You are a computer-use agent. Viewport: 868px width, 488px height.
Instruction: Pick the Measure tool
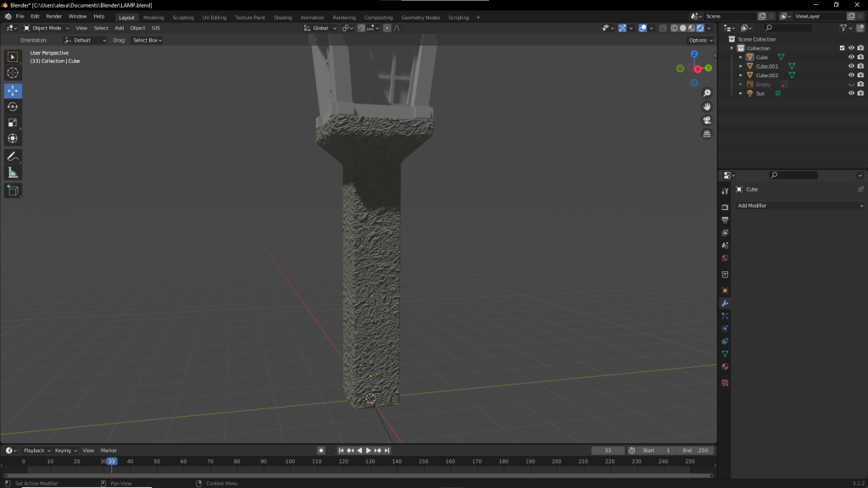pos(13,173)
